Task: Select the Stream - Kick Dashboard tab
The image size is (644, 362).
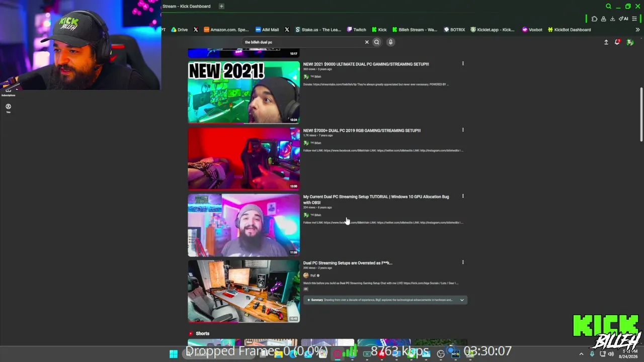Action: click(x=187, y=6)
